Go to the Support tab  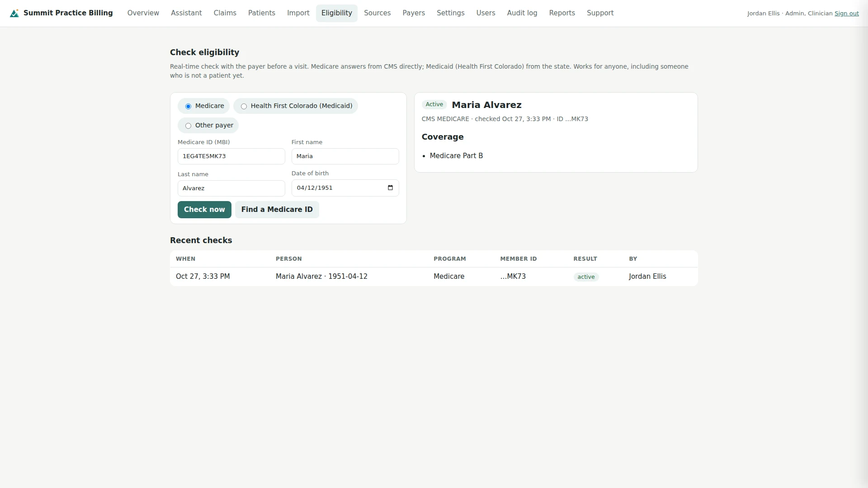pyautogui.click(x=600, y=13)
